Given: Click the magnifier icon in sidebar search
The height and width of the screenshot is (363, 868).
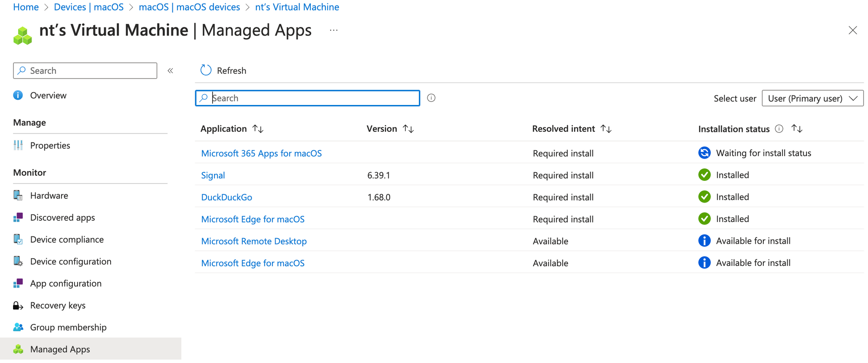Looking at the screenshot, I should [22, 70].
